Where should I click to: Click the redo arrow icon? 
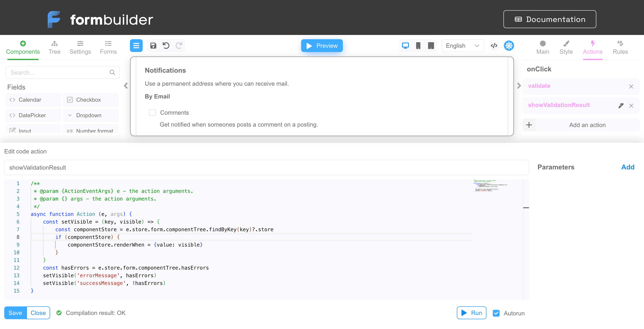click(x=179, y=46)
